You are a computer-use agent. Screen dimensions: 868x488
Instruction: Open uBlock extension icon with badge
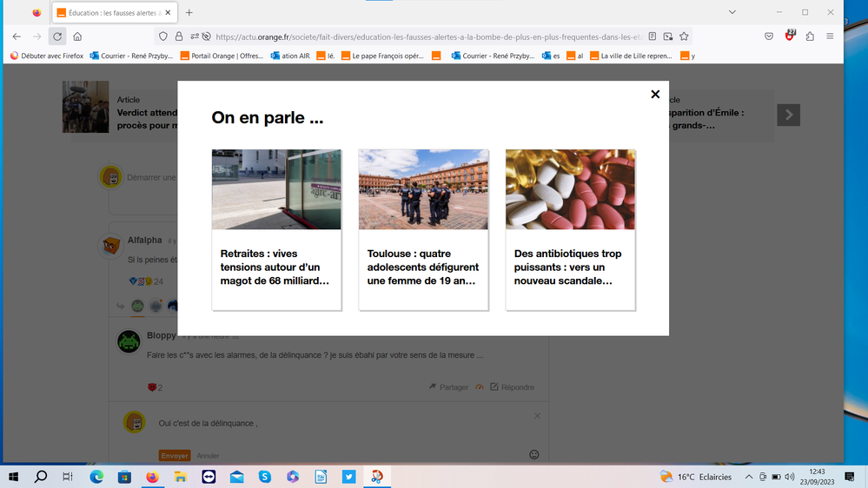click(790, 36)
